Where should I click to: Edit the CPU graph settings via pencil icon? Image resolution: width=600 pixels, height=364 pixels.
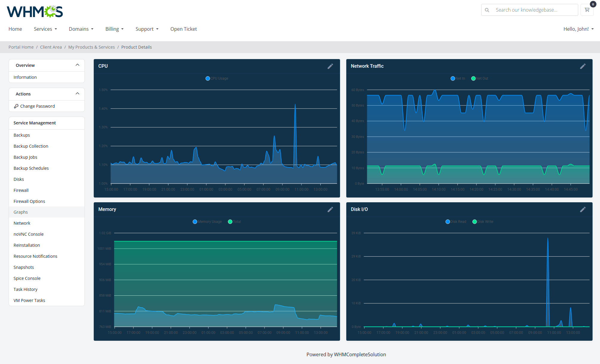tap(330, 66)
